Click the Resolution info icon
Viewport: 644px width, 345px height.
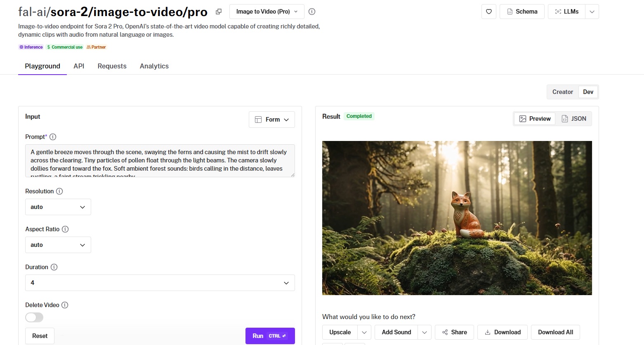59,191
